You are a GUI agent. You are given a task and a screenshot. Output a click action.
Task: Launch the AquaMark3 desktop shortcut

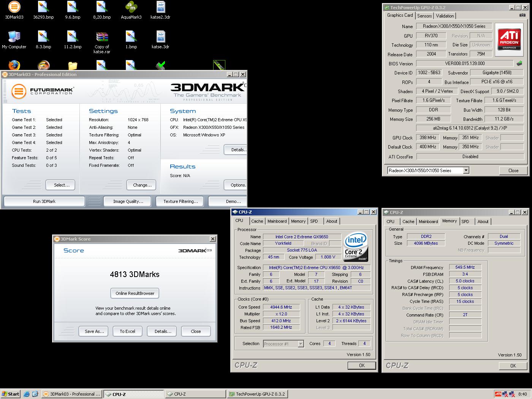(x=131, y=10)
